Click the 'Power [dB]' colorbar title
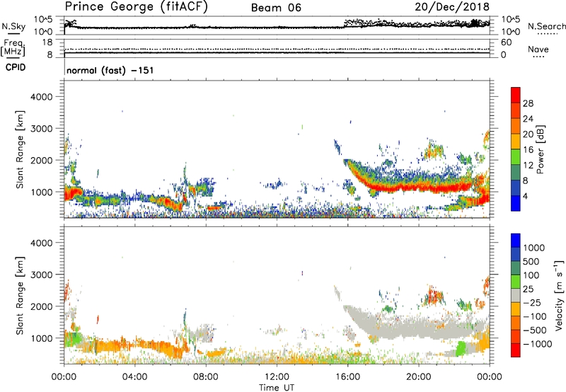The height and width of the screenshot is (392, 566). click(540, 149)
